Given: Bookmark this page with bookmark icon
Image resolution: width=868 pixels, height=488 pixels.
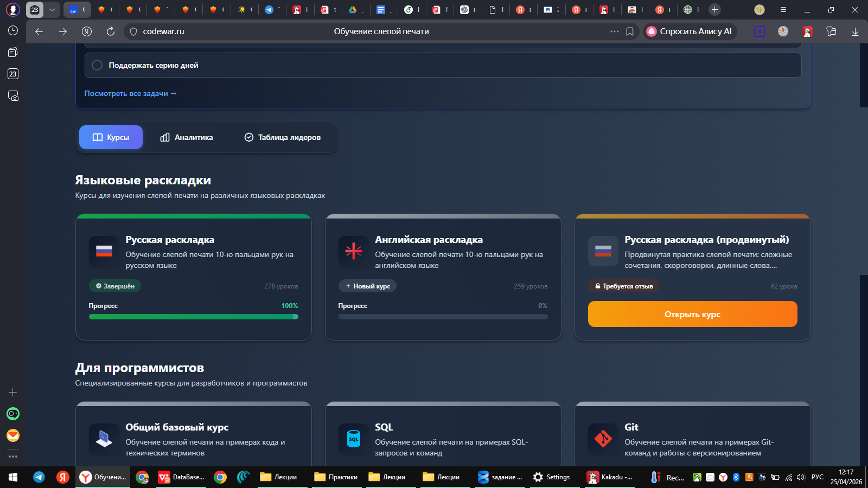Looking at the screenshot, I should [x=630, y=31].
